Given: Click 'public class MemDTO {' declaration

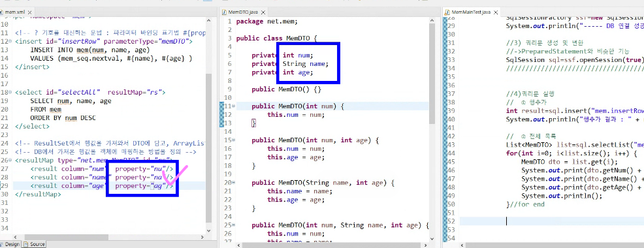Looking at the screenshot, I should click(277, 39).
